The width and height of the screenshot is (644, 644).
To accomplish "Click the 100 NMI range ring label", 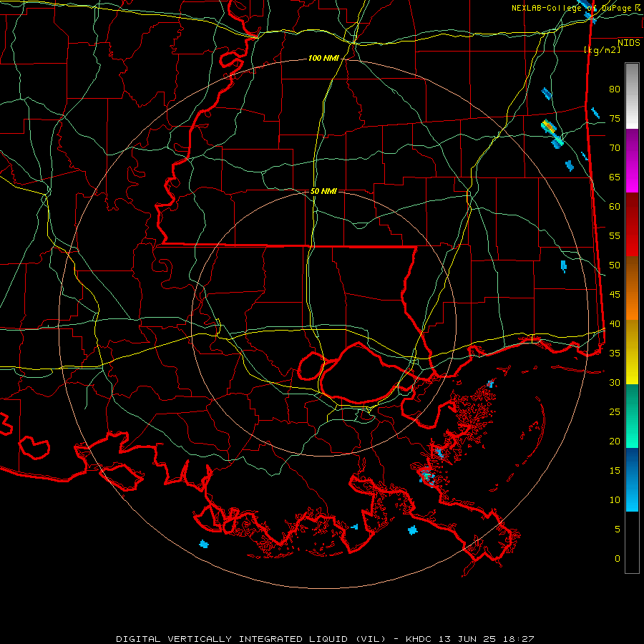I will pyautogui.click(x=323, y=59).
